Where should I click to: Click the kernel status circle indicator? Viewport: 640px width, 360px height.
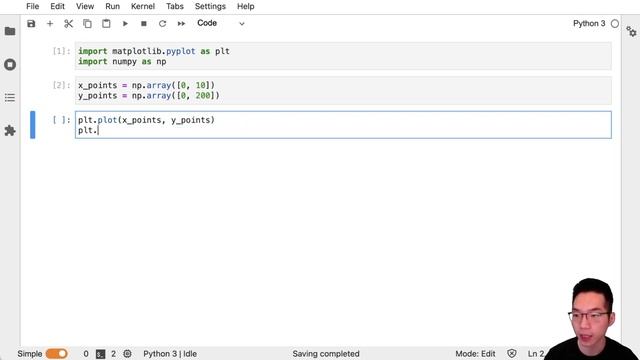click(615, 24)
